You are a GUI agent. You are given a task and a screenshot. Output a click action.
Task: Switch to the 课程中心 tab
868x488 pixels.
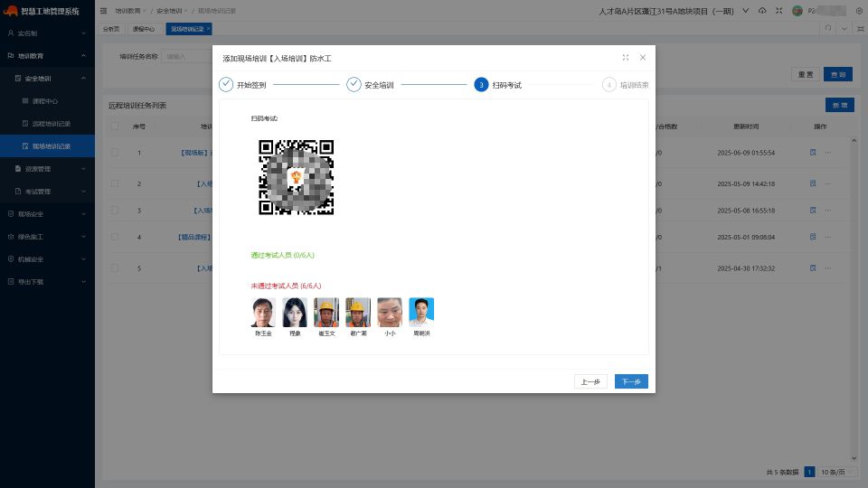(x=144, y=29)
